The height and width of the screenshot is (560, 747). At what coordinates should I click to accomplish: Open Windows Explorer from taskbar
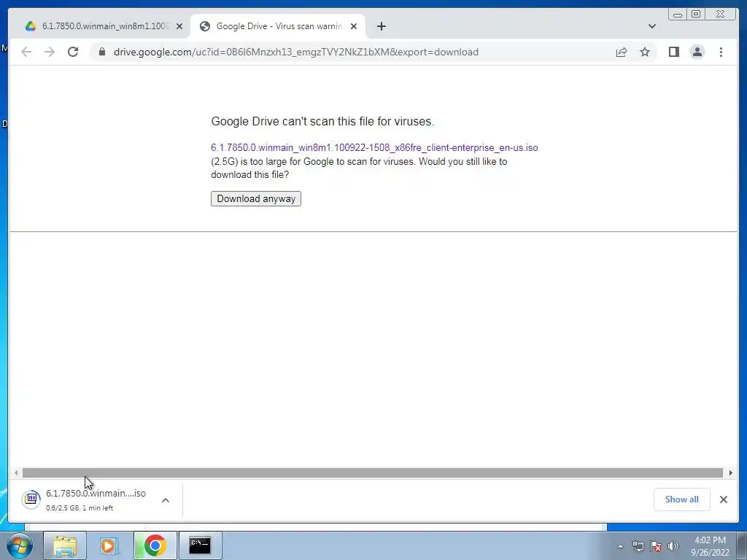coord(65,545)
